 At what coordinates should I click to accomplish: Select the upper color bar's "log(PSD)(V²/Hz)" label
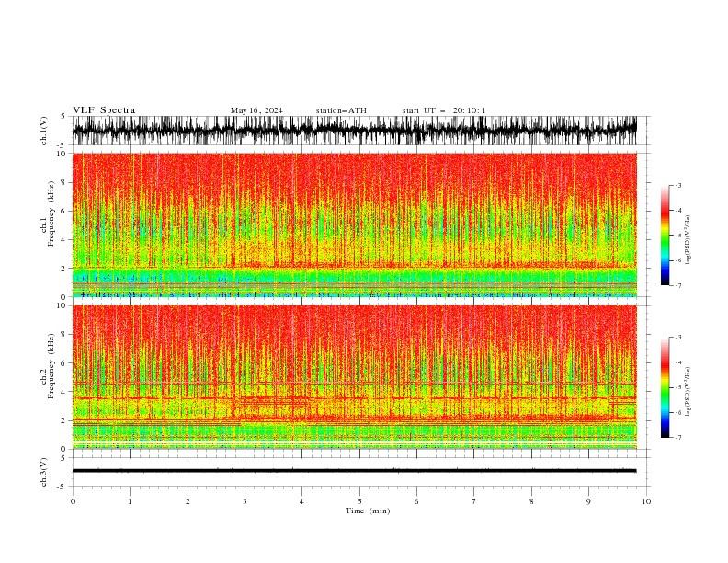(688, 240)
